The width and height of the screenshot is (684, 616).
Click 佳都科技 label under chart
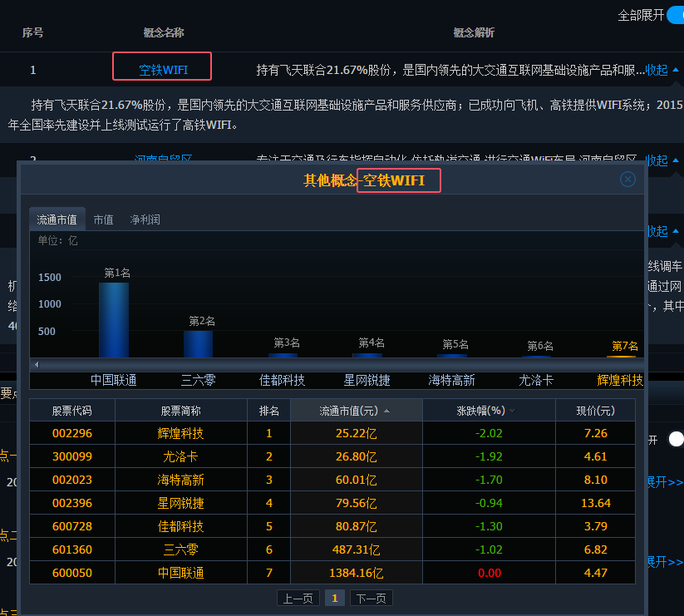[x=283, y=380]
